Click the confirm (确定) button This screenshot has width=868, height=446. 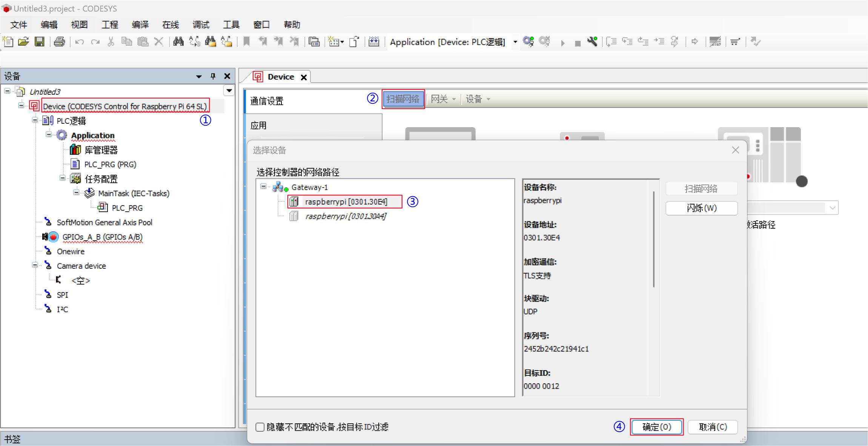[656, 427]
